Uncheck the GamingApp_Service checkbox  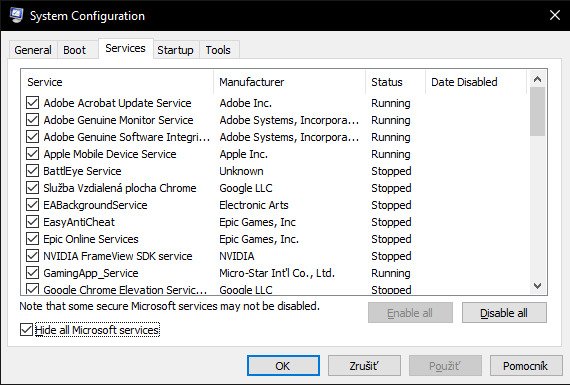pyautogui.click(x=32, y=273)
